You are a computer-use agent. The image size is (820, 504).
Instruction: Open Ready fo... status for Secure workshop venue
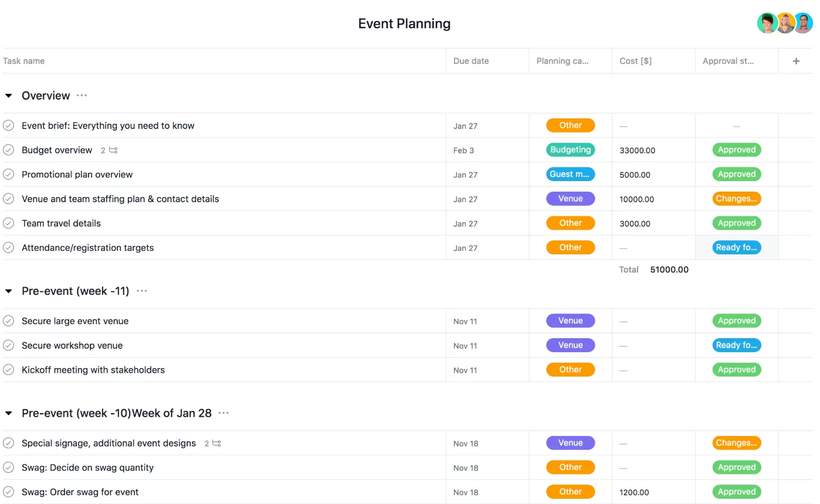pyautogui.click(x=737, y=345)
